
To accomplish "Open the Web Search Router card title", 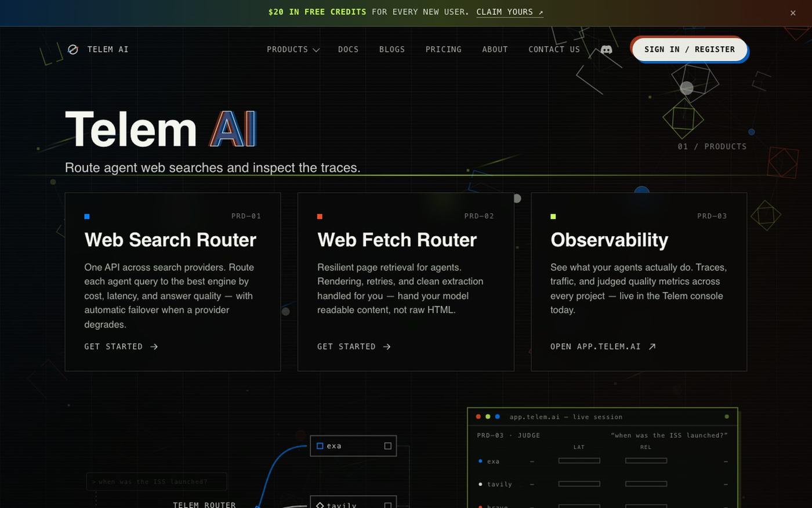I will coord(171,240).
